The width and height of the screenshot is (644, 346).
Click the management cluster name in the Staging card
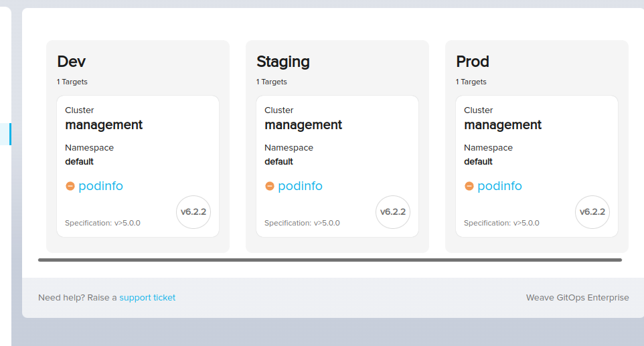point(303,124)
